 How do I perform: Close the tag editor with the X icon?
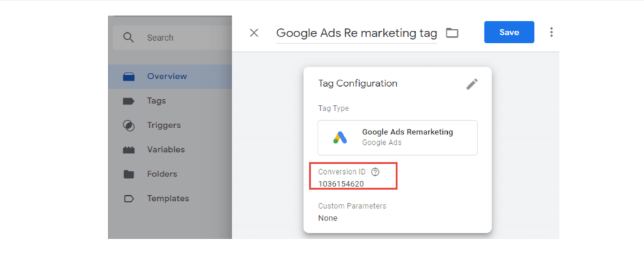point(254,33)
